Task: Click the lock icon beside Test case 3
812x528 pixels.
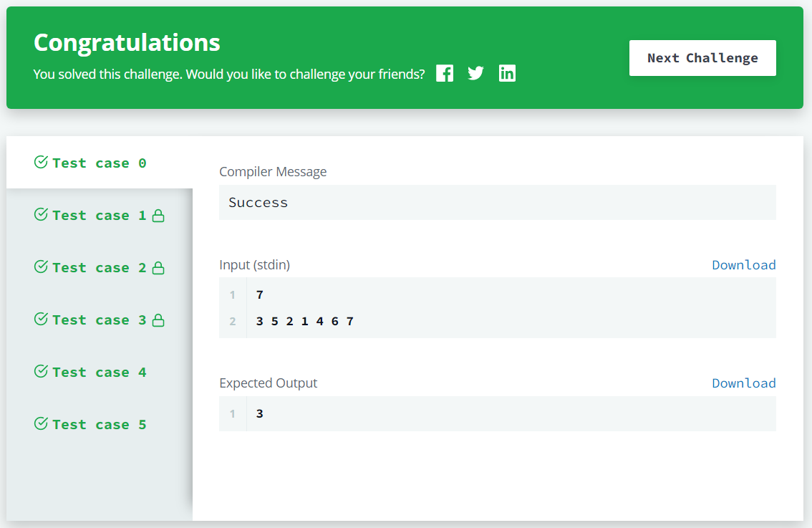Action: click(x=158, y=320)
